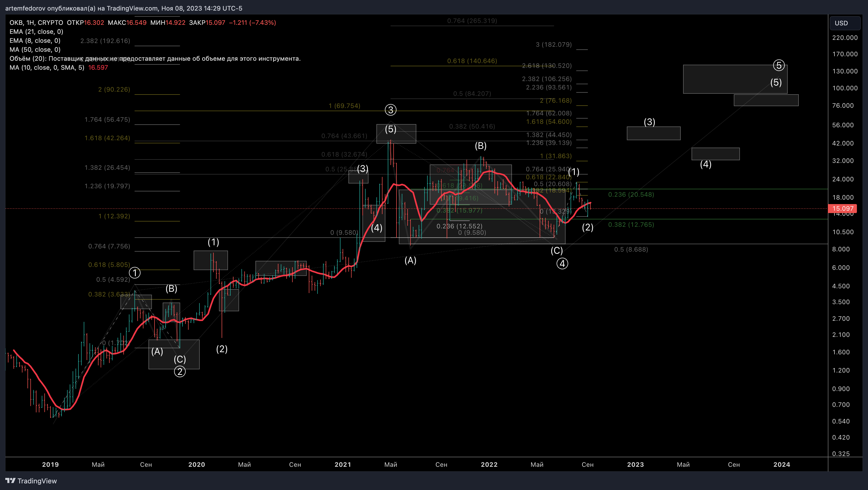868x490 pixels.
Task: Click the label 0.236 (12.552)
Action: pyautogui.click(x=459, y=226)
